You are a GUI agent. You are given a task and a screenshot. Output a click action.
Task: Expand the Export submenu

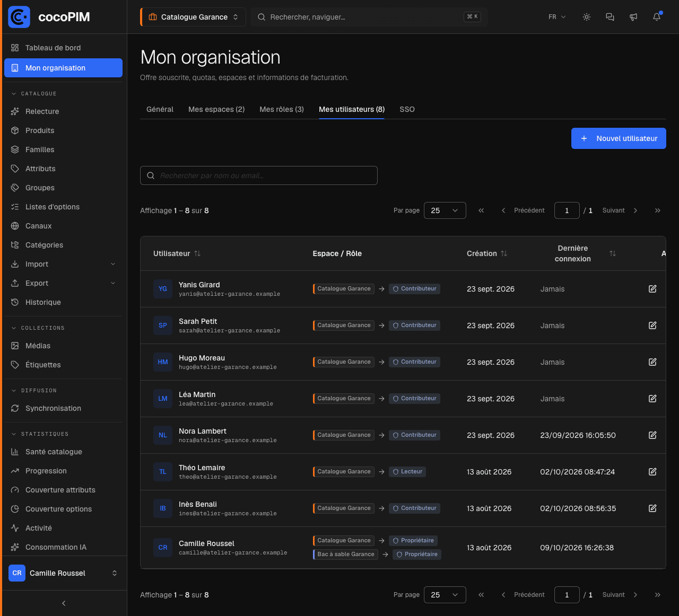64,283
